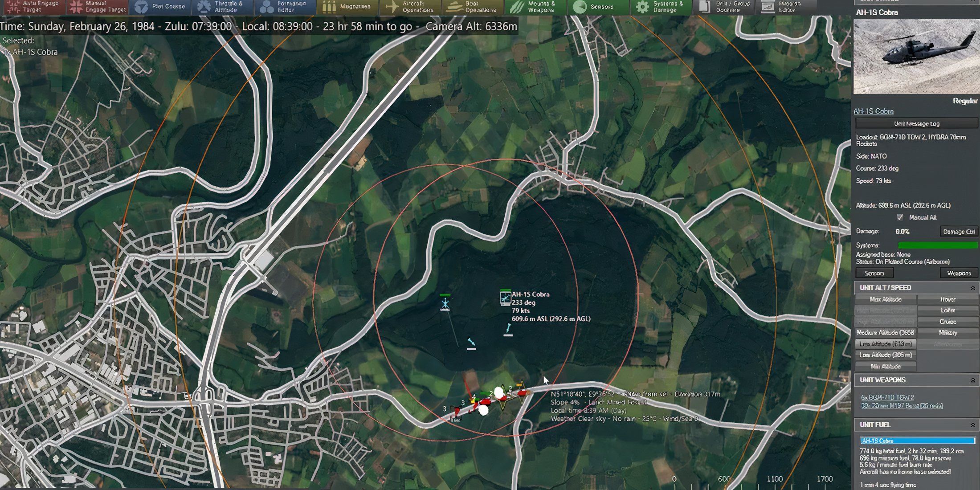Click the green Systems status bar
Viewport: 980px width, 490px height.
[938, 245]
